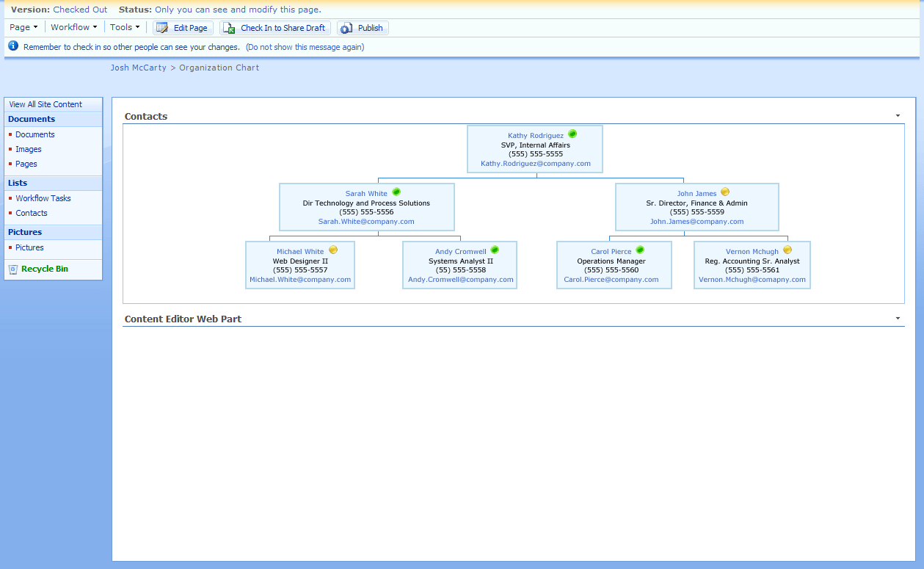Click the Documents section header
Image resolution: width=924 pixels, height=569 pixels.
click(32, 119)
